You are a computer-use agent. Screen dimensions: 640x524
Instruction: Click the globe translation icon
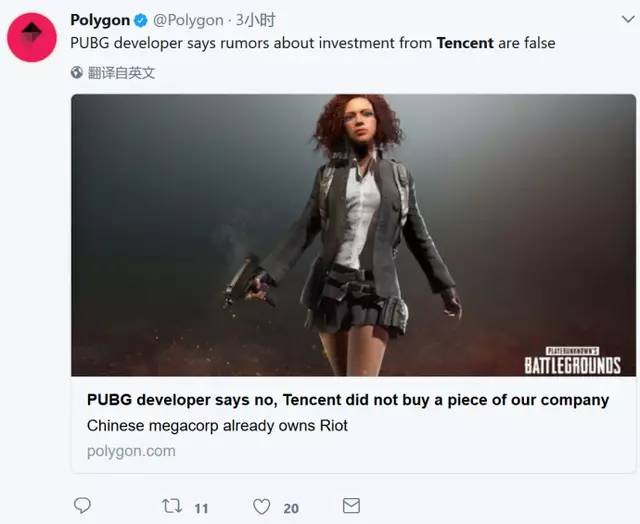tap(77, 73)
